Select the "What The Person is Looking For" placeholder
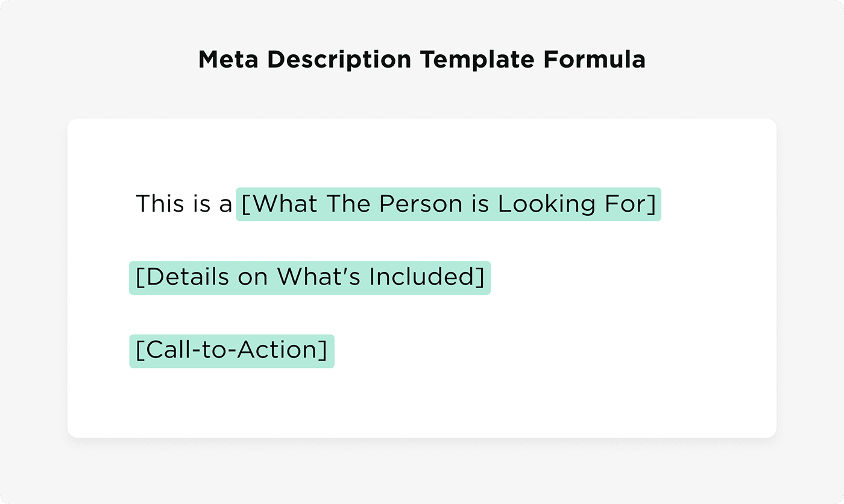This screenshot has width=844, height=504. [x=448, y=204]
